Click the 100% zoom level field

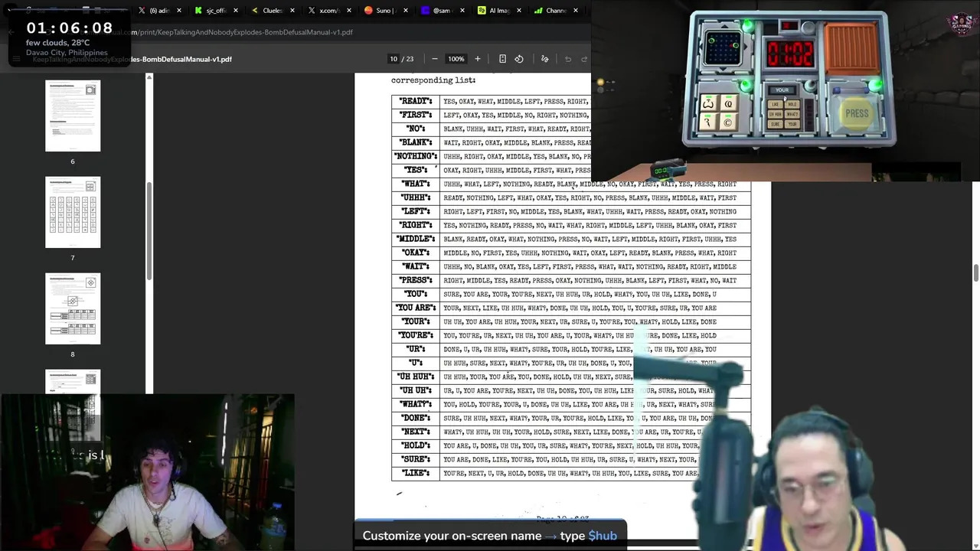coord(456,59)
